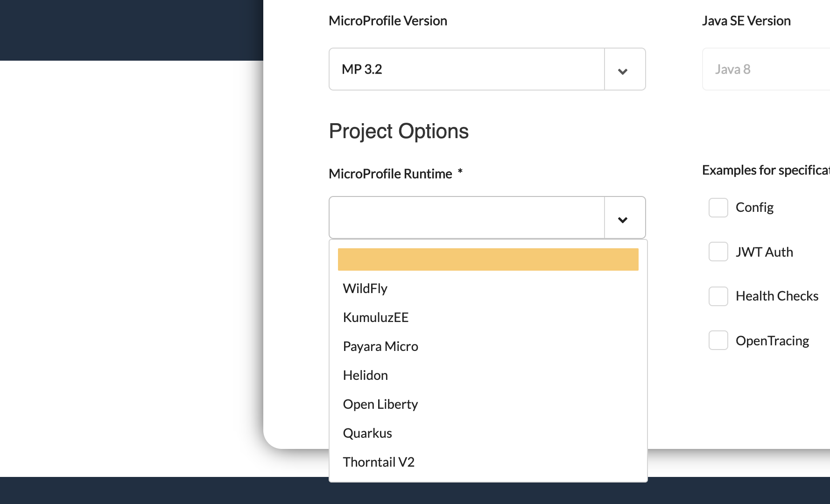Pick Quarkus as the runtime
The height and width of the screenshot is (504, 830).
[x=488, y=433]
